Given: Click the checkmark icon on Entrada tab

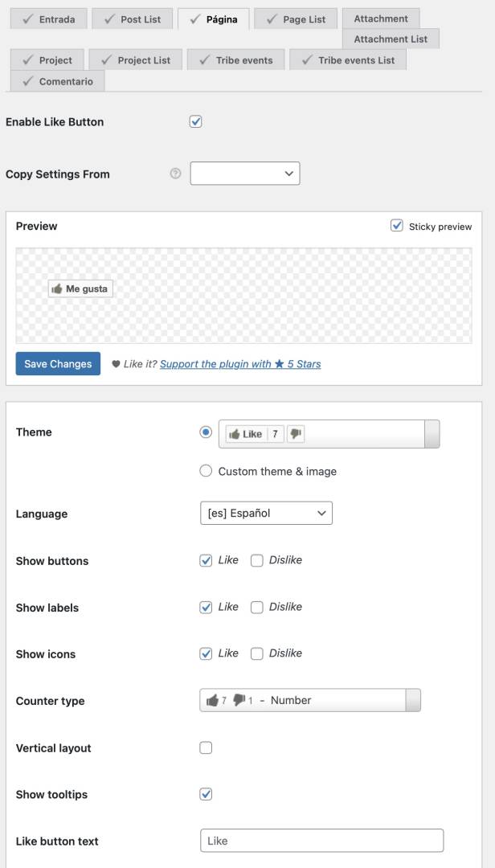Looking at the screenshot, I should [x=27, y=19].
